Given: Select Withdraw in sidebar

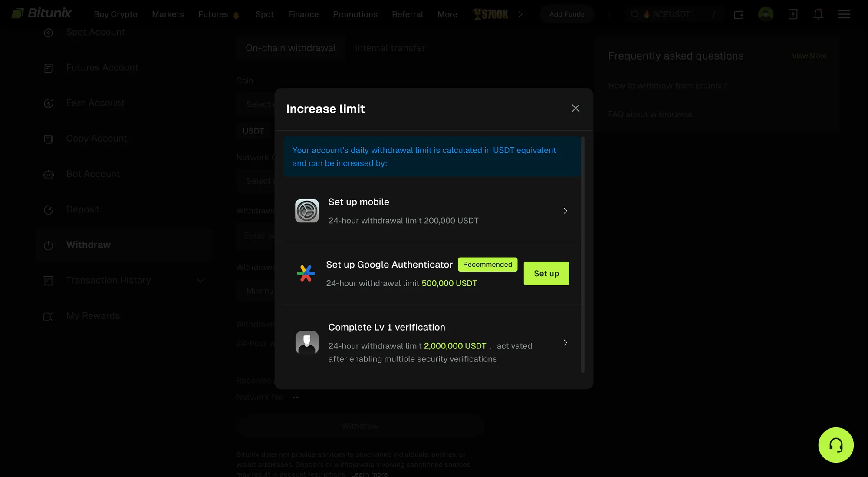Looking at the screenshot, I should point(124,245).
